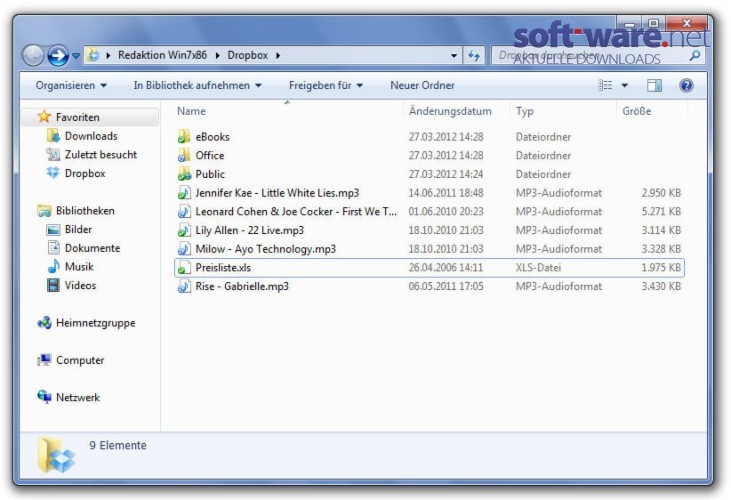This screenshot has width=731, height=500.
Task: Open the Musik library
Action: [x=79, y=266]
